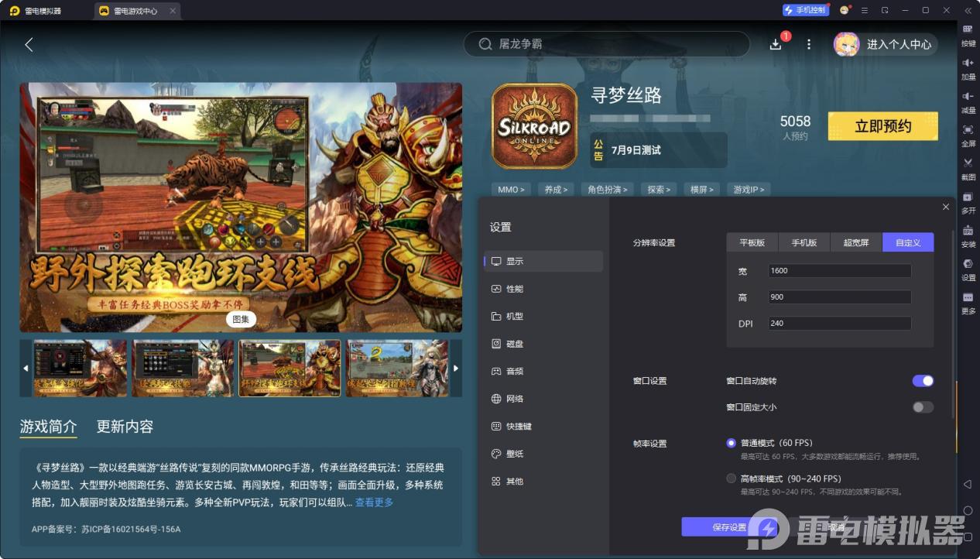The height and width of the screenshot is (559, 980).
Task: Select 磁盘 in the settings sidebar
Action: 543,344
